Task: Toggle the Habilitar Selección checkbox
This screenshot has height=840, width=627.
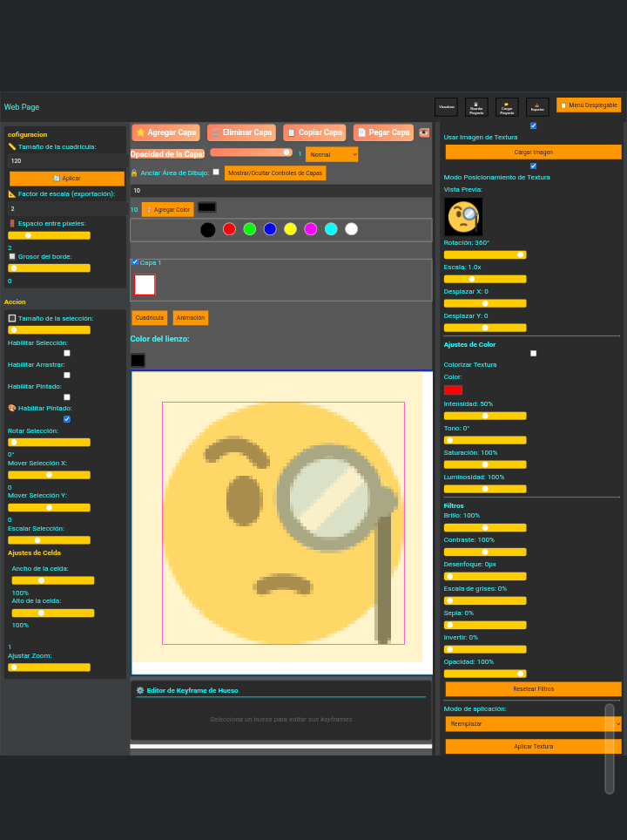Action: (67, 353)
